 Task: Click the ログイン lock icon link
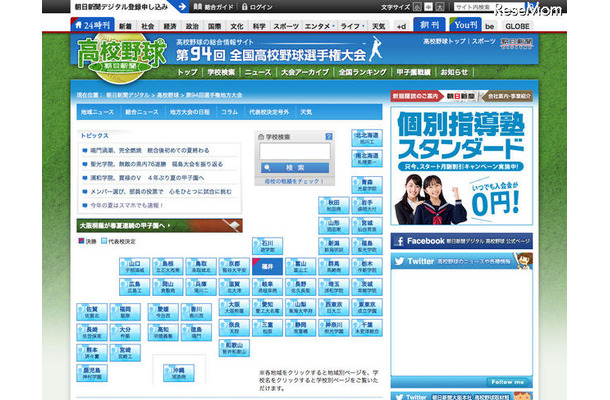pos(257,7)
